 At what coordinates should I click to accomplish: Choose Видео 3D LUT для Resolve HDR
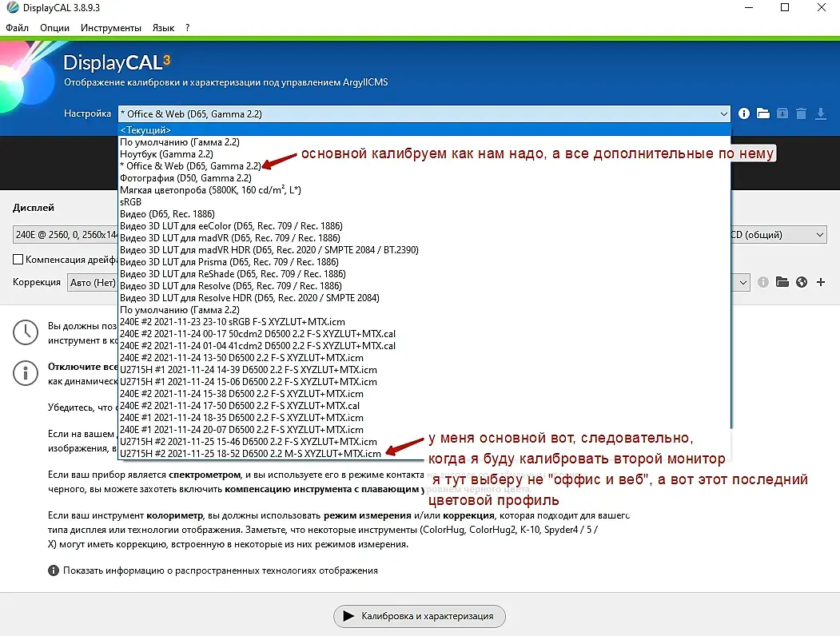tap(424, 298)
